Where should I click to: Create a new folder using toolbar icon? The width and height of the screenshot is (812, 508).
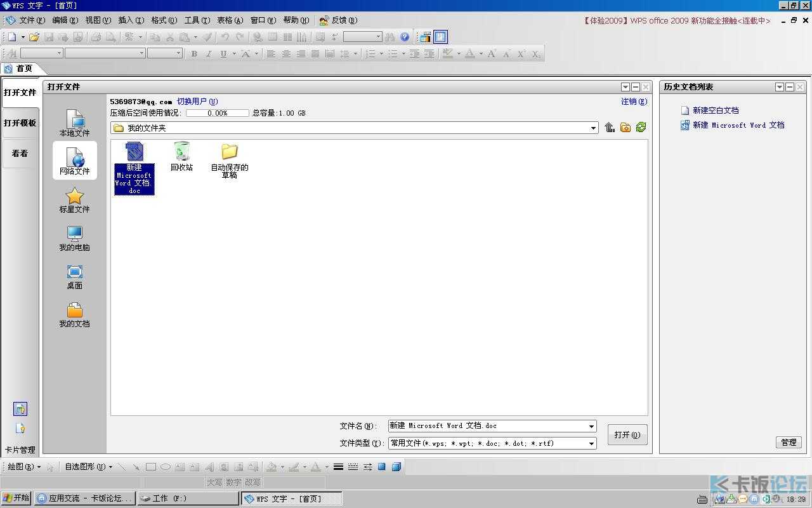[625, 128]
